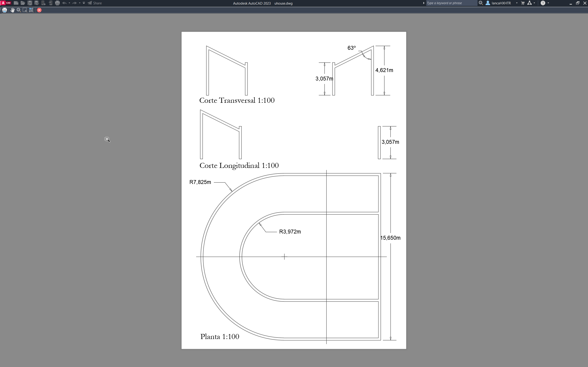
Task: Click the Plot printer icon in preview toolbar
Action: (x=5, y=10)
